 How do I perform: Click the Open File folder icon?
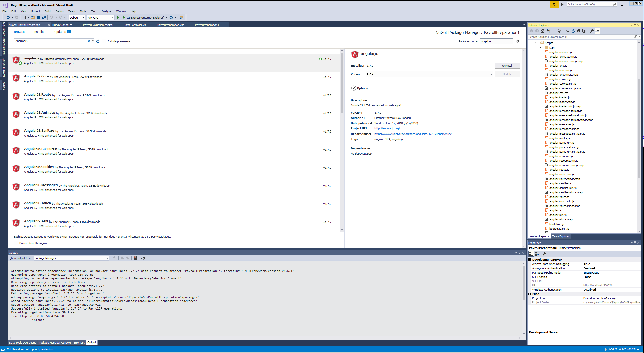33,17
